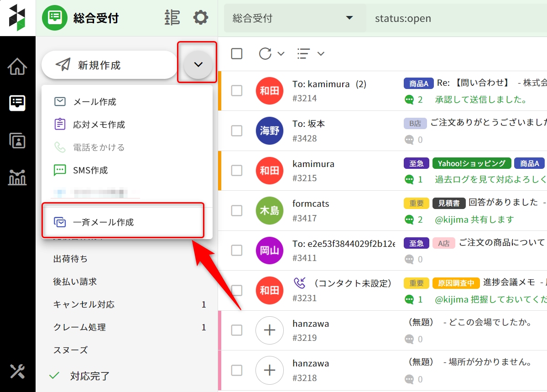
Task: Expand the 総合受付 mailbox dropdown
Action: tap(295, 18)
